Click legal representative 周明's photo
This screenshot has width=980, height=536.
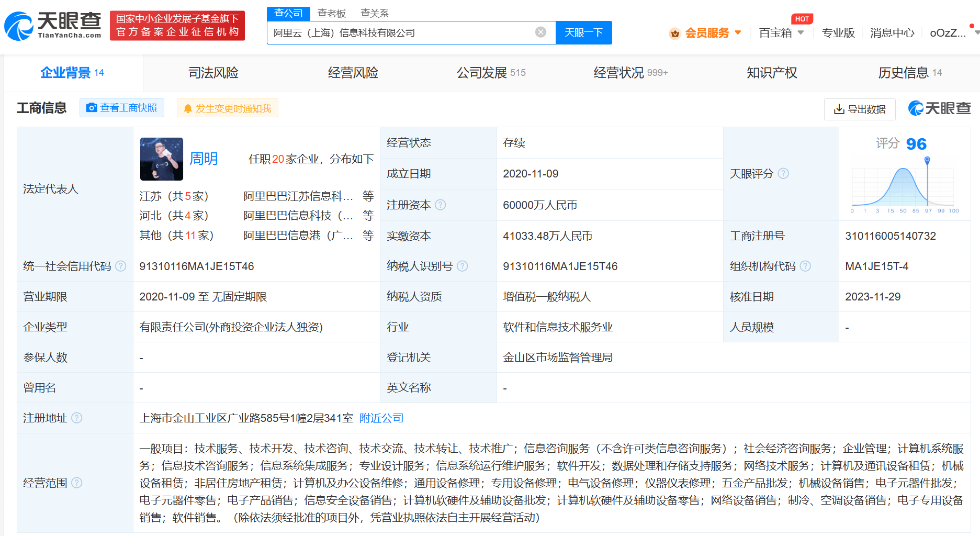pyautogui.click(x=161, y=159)
